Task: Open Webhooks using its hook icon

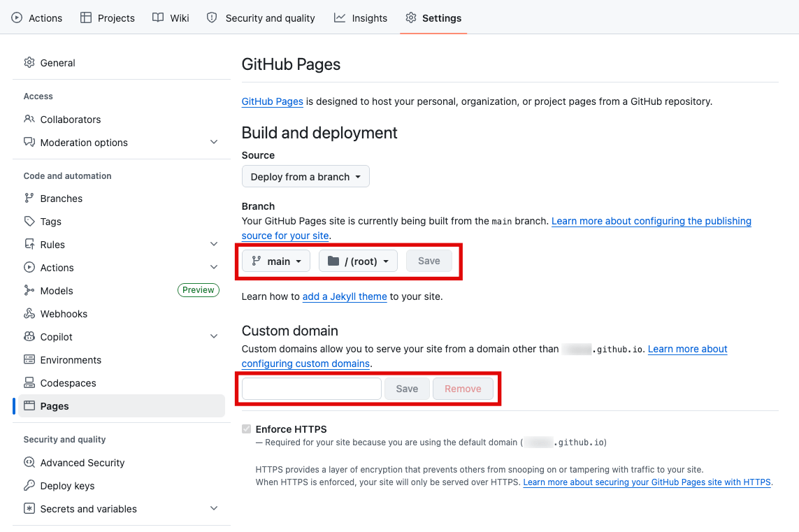Action: (29, 314)
